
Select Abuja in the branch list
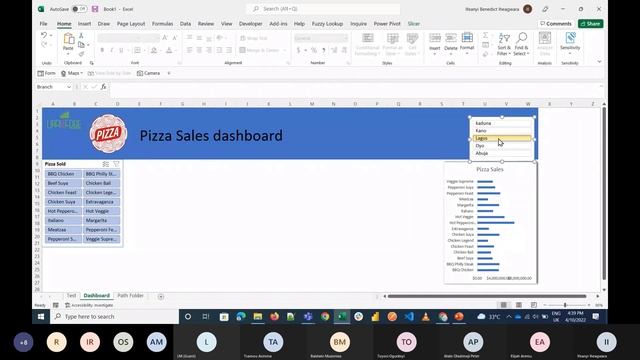coord(502,153)
